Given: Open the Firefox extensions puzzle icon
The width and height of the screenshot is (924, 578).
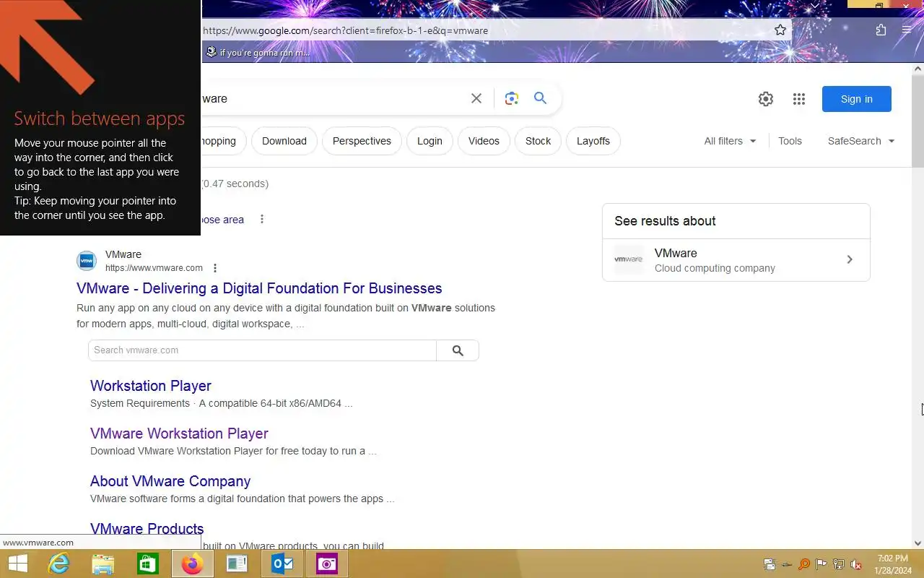Looking at the screenshot, I should (x=881, y=30).
